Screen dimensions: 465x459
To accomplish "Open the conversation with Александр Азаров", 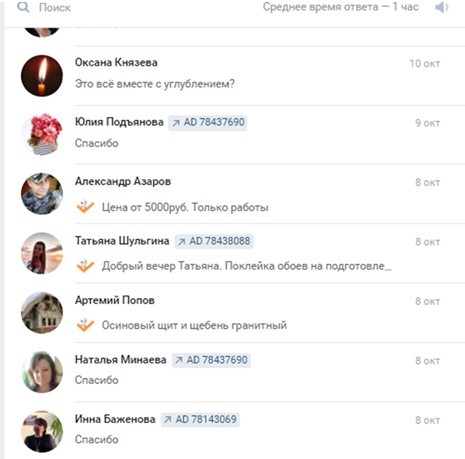I will click(x=233, y=194).
